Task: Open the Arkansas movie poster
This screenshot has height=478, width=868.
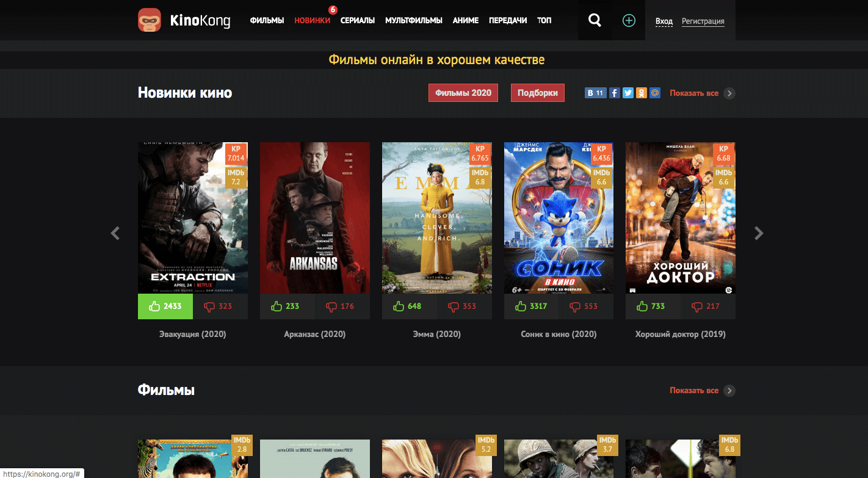Action: (315, 218)
